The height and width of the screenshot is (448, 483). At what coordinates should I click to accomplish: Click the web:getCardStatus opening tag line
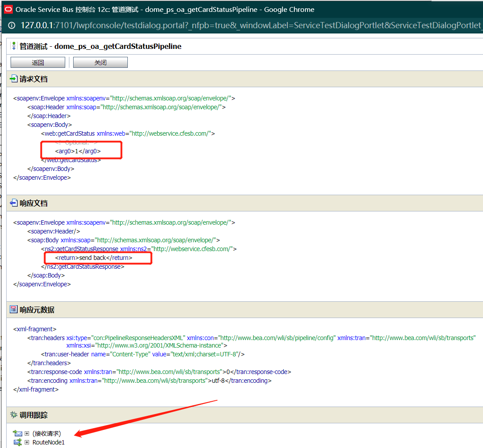(128, 133)
